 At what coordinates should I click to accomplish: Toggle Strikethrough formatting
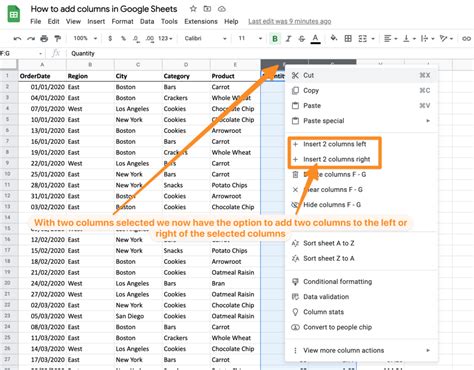302,39
